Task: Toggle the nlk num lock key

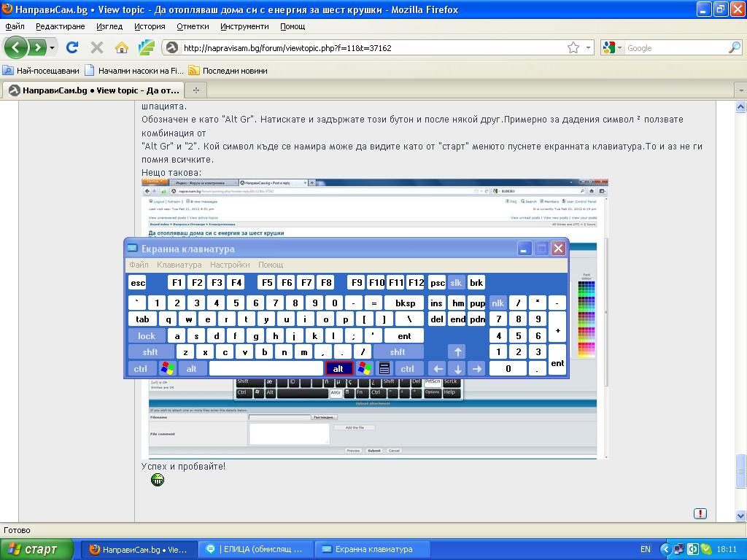Action: pyautogui.click(x=498, y=303)
